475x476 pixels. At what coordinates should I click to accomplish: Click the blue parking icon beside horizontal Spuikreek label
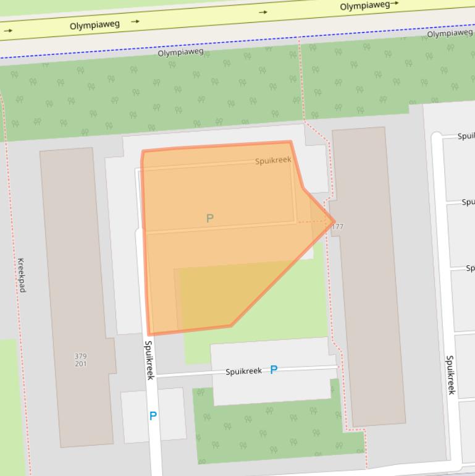pos(274,370)
